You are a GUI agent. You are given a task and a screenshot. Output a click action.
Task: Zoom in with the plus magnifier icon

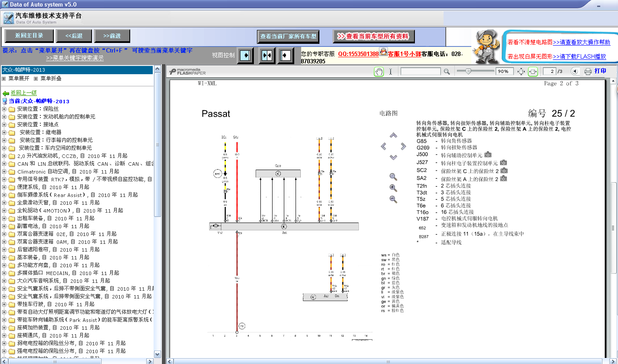pyautogui.click(x=393, y=188)
